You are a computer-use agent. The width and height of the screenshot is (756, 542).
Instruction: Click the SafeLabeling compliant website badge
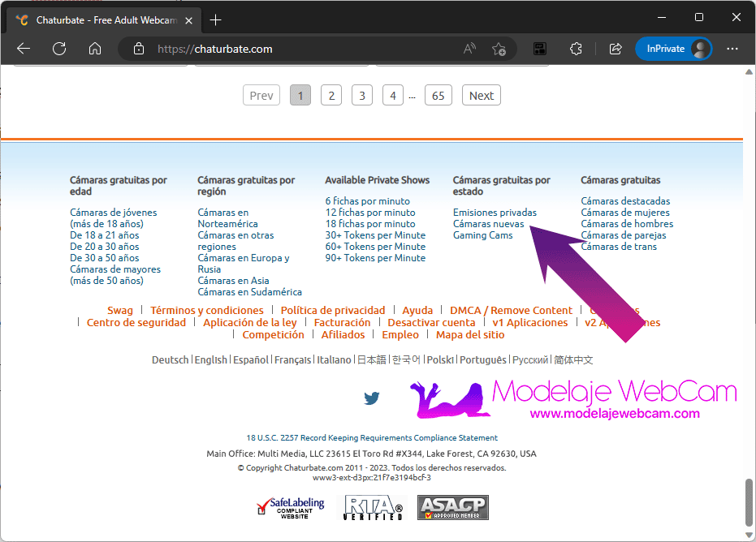290,508
